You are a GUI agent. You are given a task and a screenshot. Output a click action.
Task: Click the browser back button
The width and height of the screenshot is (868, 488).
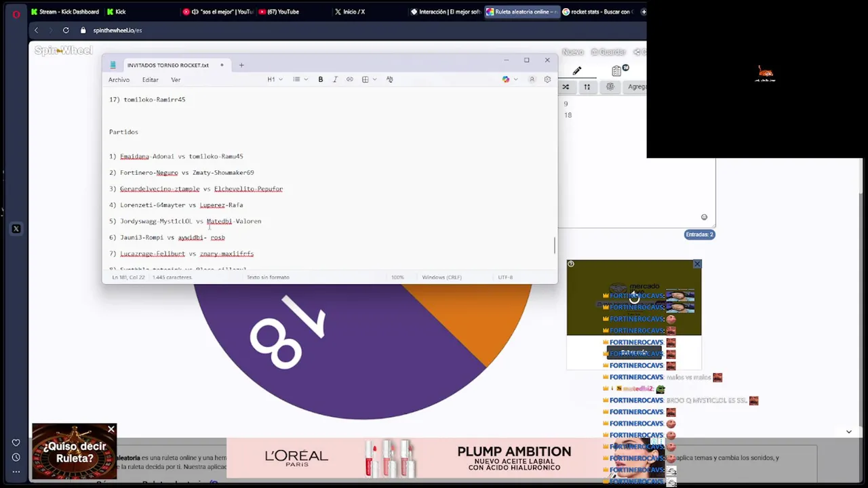click(x=37, y=30)
